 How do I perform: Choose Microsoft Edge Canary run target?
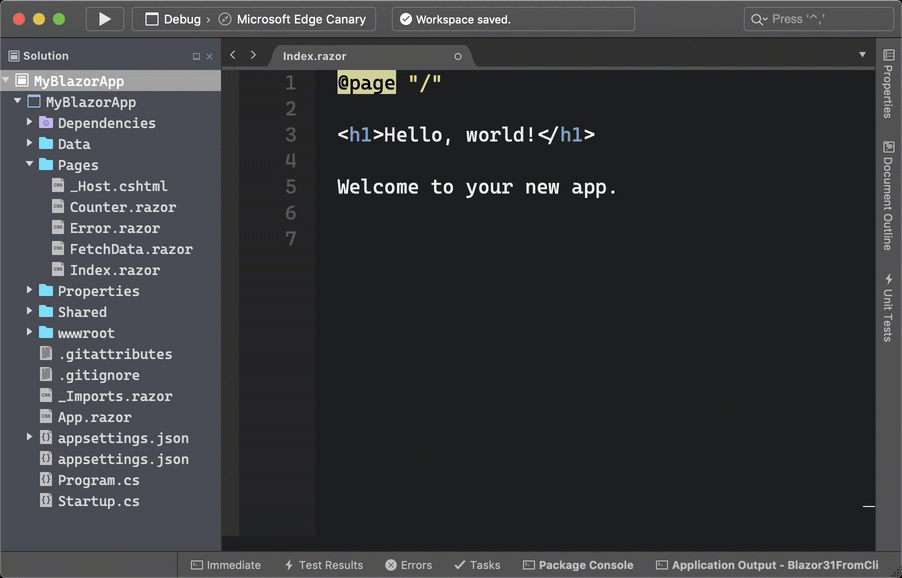tap(292, 20)
